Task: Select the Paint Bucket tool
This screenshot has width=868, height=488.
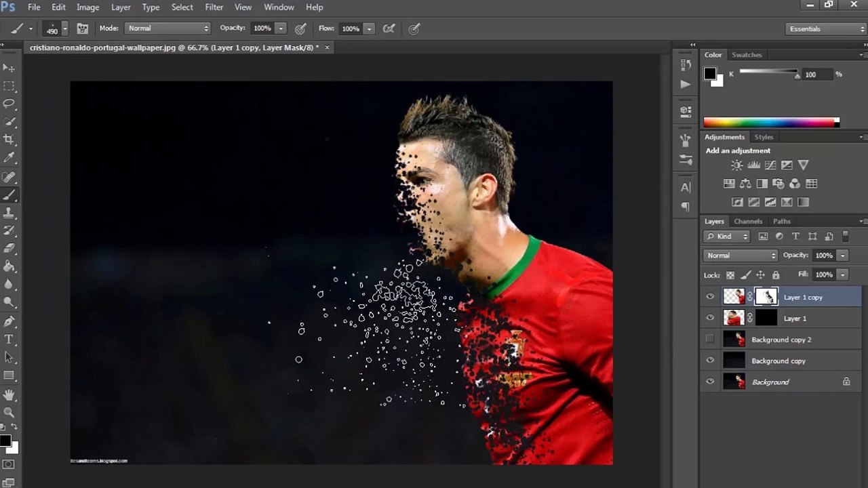Action: pyautogui.click(x=9, y=266)
